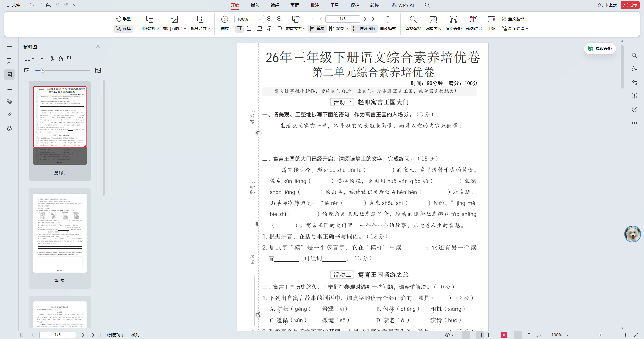
Task: Select the 手型 (hand) tool
Action: [123, 19]
